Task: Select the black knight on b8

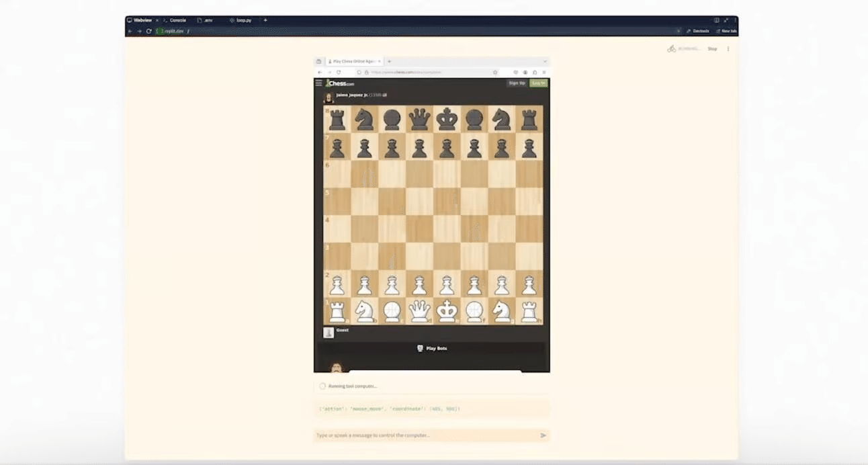Action: [364, 120]
